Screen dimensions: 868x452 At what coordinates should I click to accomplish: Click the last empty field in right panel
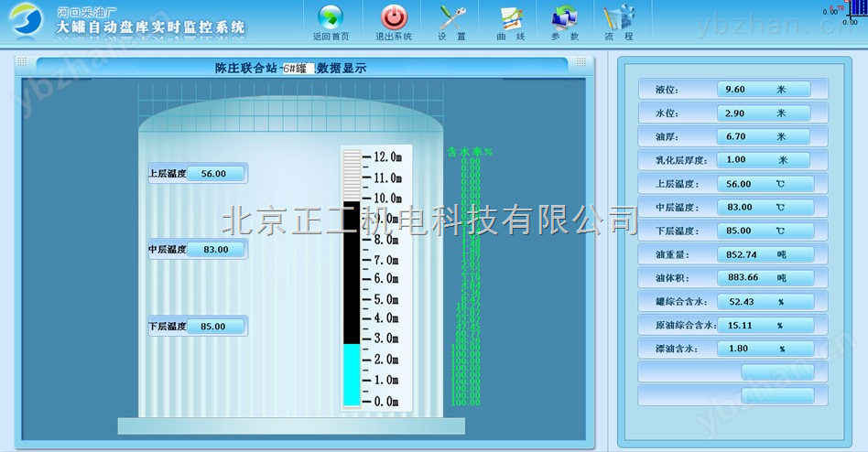777,395
